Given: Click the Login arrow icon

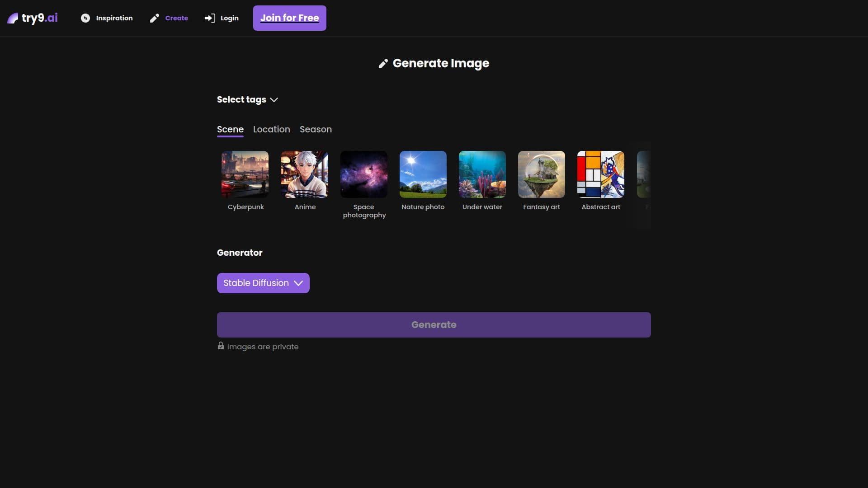Looking at the screenshot, I should click(x=210, y=18).
